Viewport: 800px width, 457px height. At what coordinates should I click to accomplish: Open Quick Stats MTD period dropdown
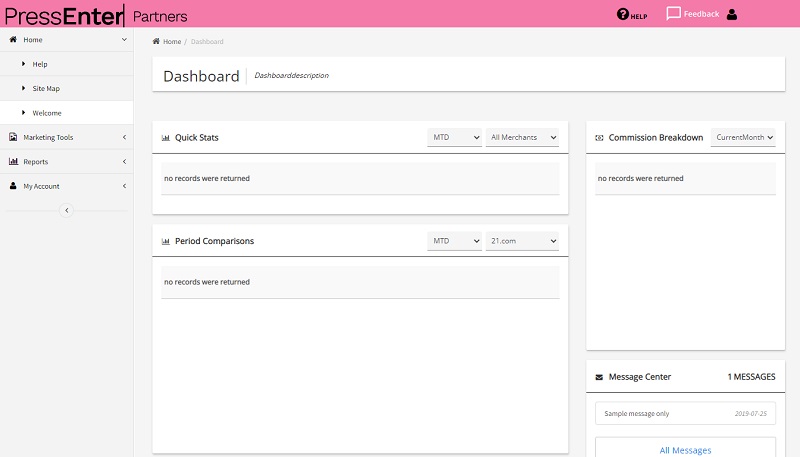click(x=455, y=137)
